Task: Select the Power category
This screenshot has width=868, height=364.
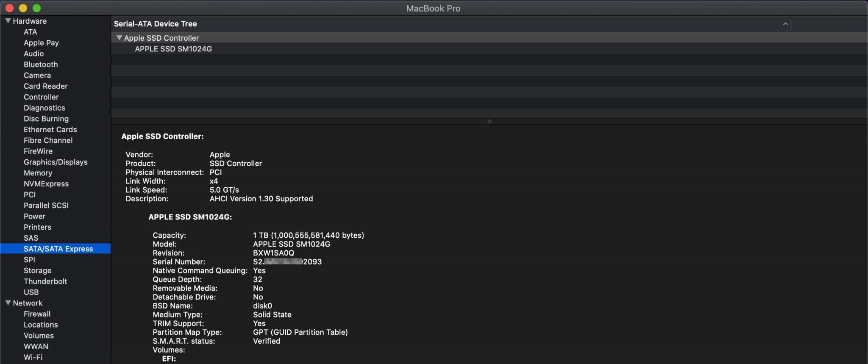Action: [x=34, y=216]
